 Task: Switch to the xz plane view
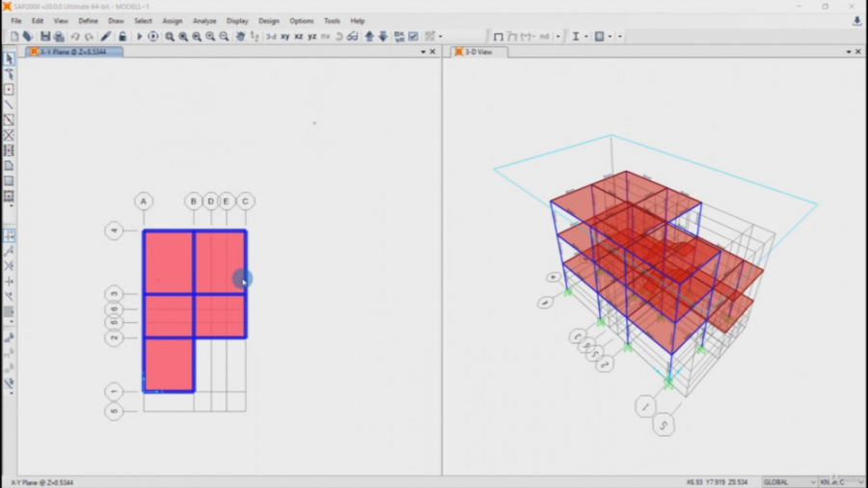click(x=298, y=37)
